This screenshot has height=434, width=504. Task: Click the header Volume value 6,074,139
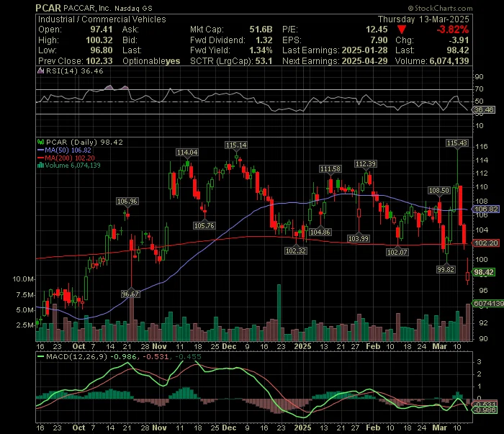(x=449, y=61)
